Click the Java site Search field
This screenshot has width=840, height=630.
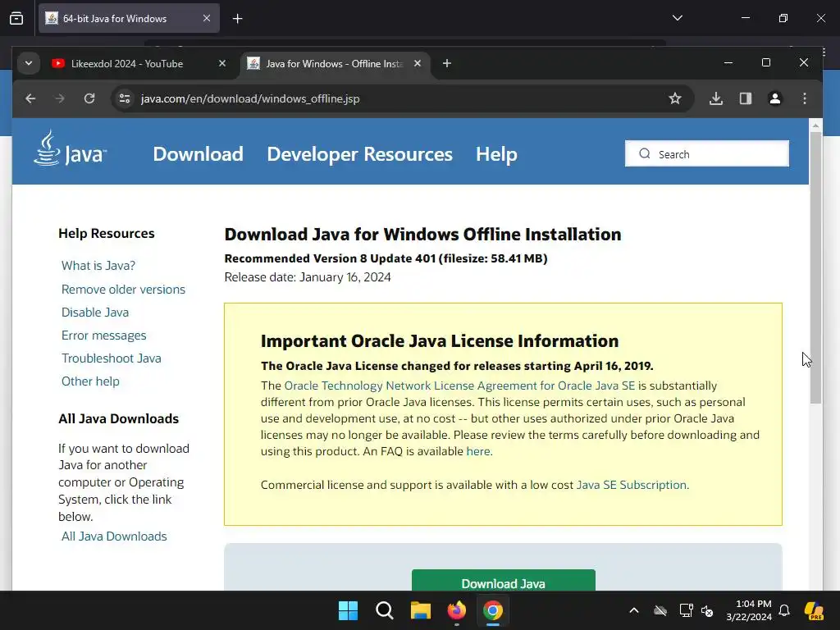coord(706,153)
